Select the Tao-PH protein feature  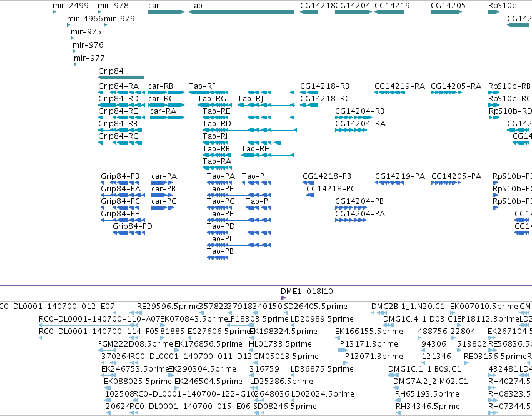(x=258, y=208)
